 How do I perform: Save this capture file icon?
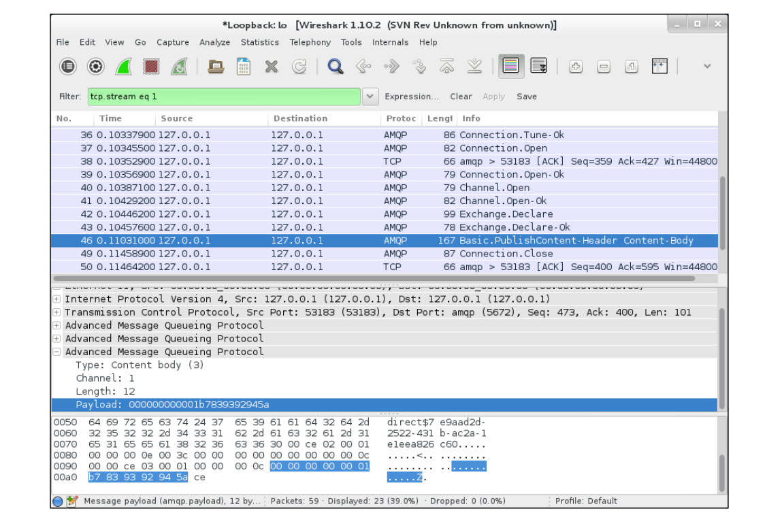coord(244,66)
